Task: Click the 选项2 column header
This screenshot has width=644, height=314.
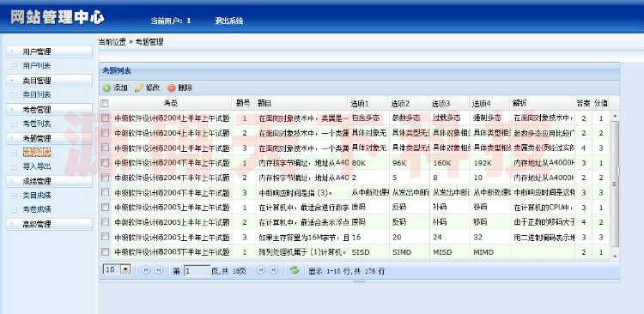Action: coord(408,103)
